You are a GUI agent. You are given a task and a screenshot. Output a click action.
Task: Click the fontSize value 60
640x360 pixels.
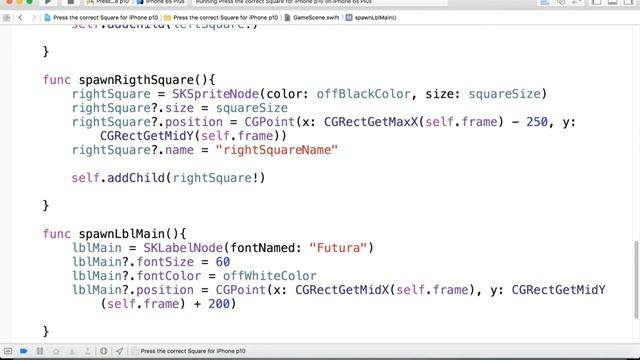click(223, 262)
